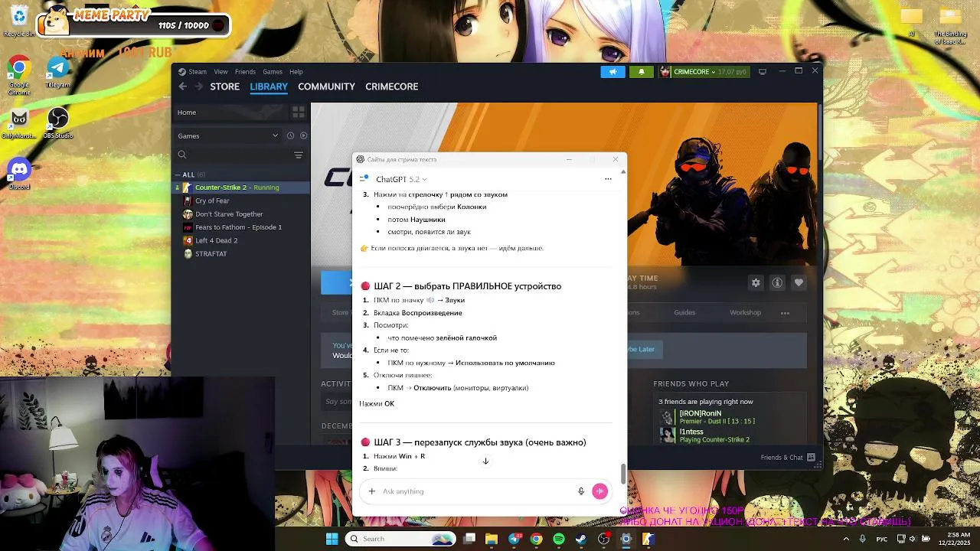Viewport: 980px width, 551px height.
Task: Open ChatGPT 5.2 model selector
Action: tap(401, 179)
